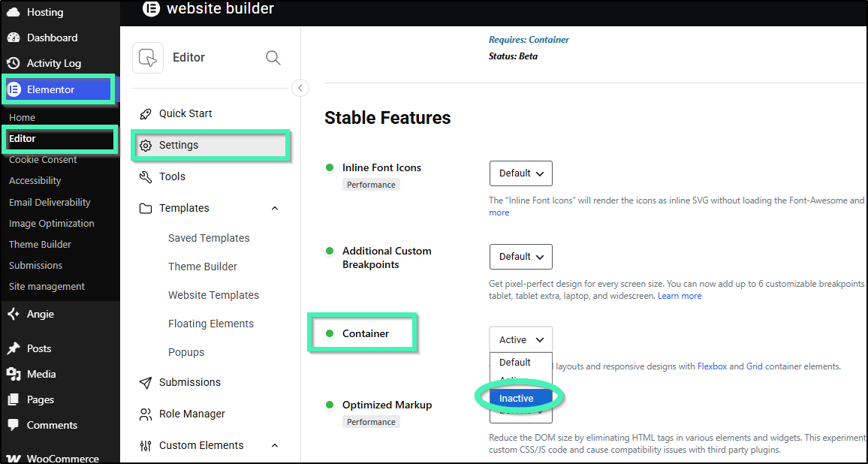Screen dimensions: 868x464
Task: Open Saved Templates in Editor panel
Action: (x=209, y=238)
